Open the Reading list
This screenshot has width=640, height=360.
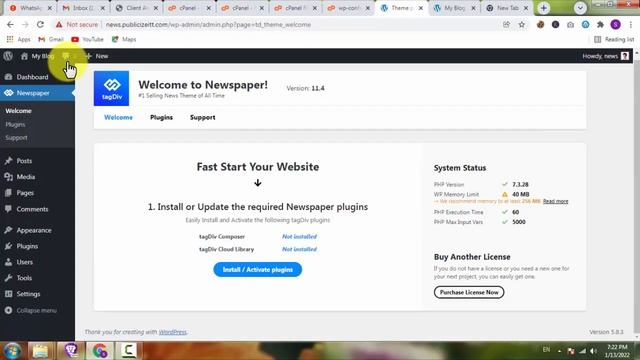[x=614, y=39]
